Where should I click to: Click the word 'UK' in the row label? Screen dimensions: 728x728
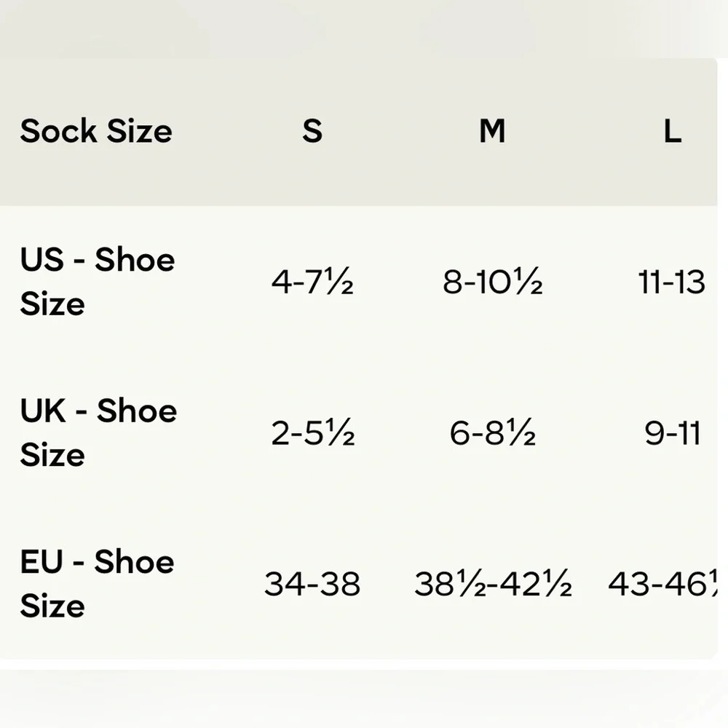(x=43, y=411)
